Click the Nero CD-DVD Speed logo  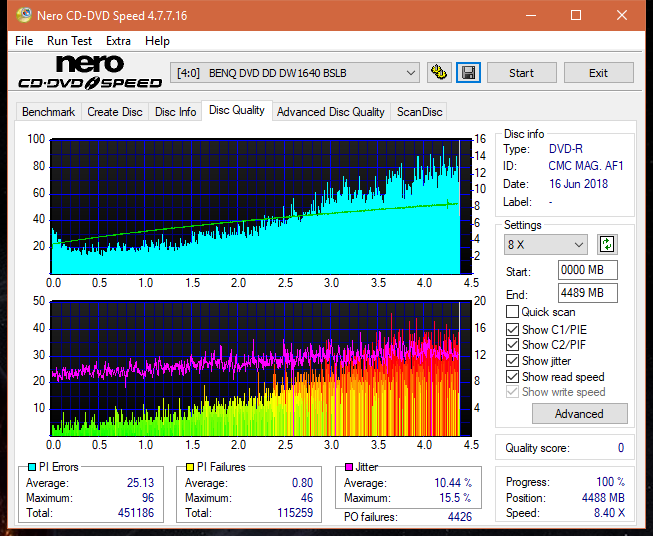point(90,73)
